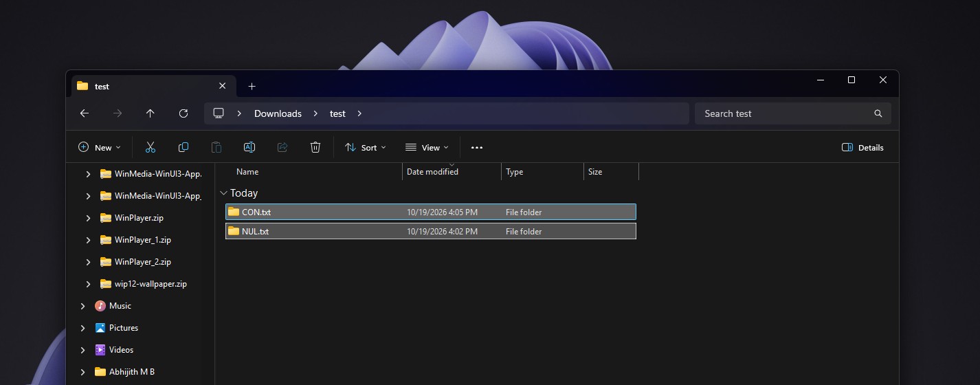Viewport: 980px width, 385px height.
Task: Select the CON.txt folder name
Action: 256,212
